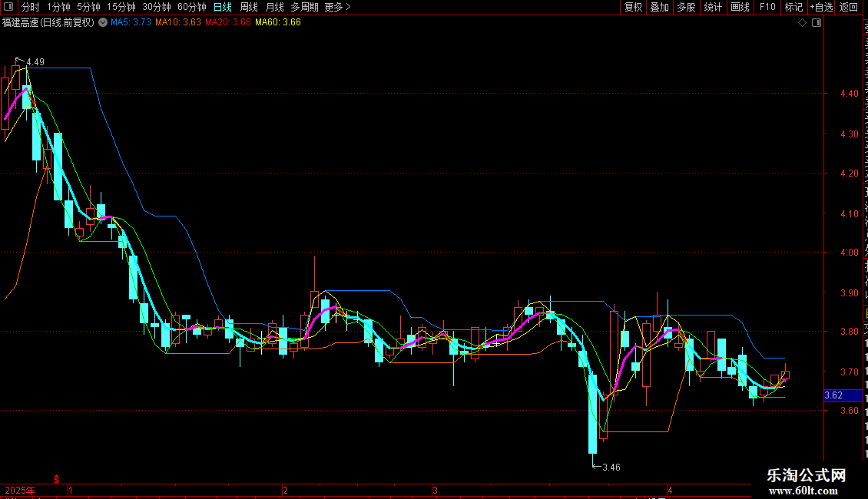Select the 60分钟 period tab

(x=191, y=7)
